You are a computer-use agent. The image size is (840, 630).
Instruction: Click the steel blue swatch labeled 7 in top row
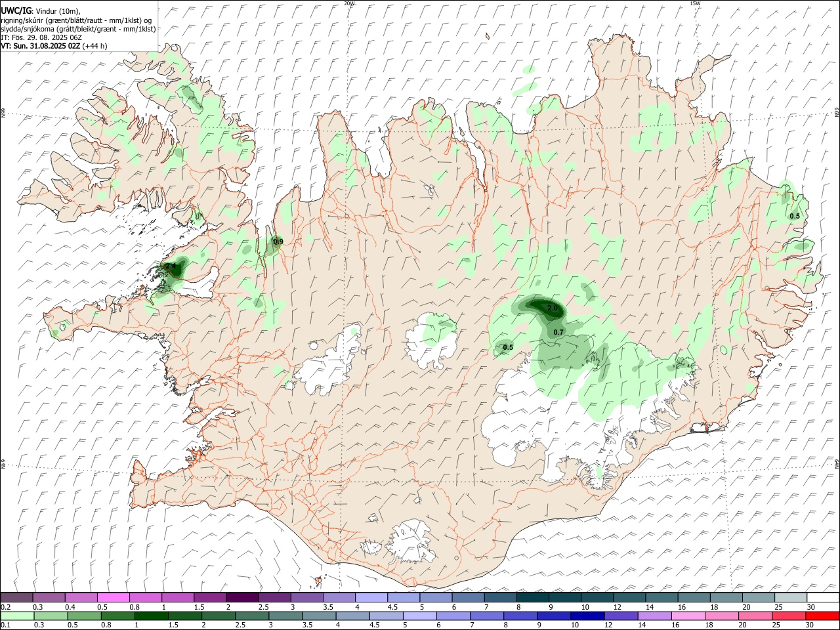pos(501,597)
